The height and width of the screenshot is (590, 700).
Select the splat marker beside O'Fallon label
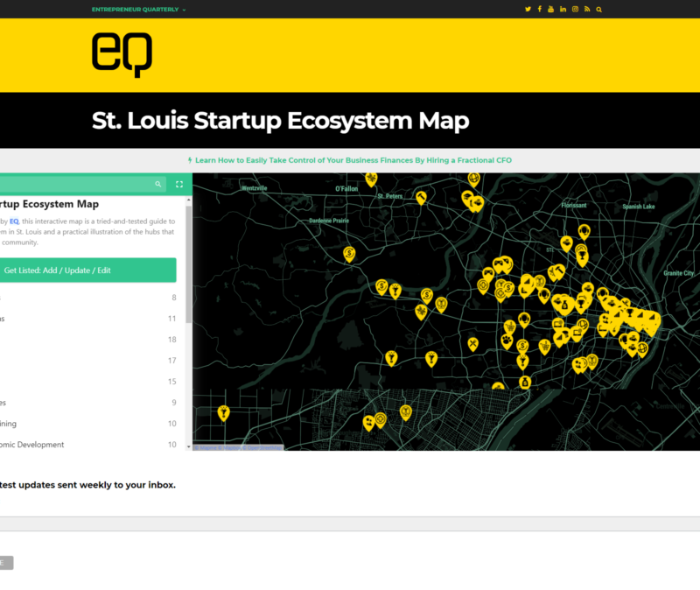click(371, 179)
